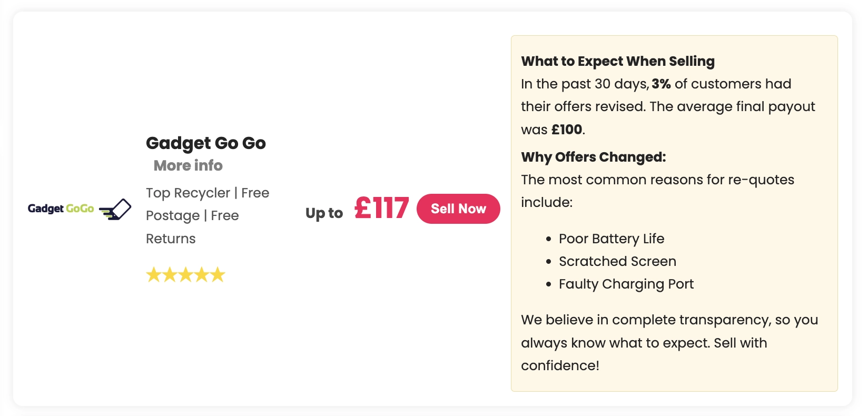Click the third yellow rating star
Screen dimensions: 868x416
pos(186,275)
